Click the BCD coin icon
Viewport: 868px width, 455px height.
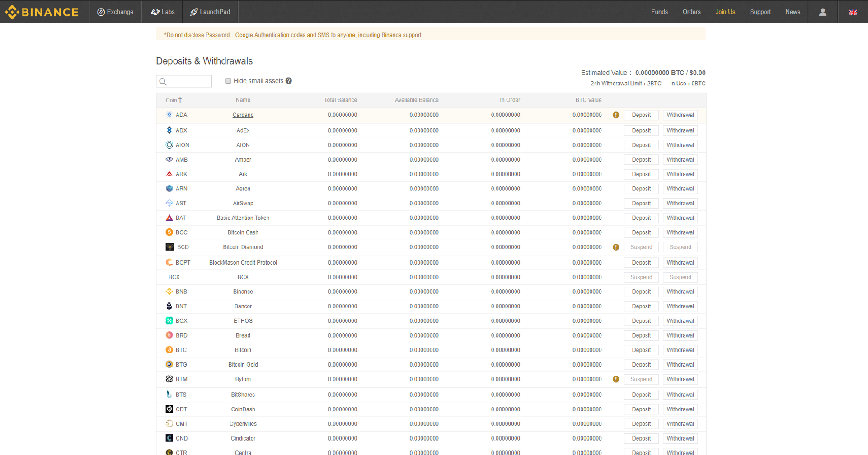point(170,247)
